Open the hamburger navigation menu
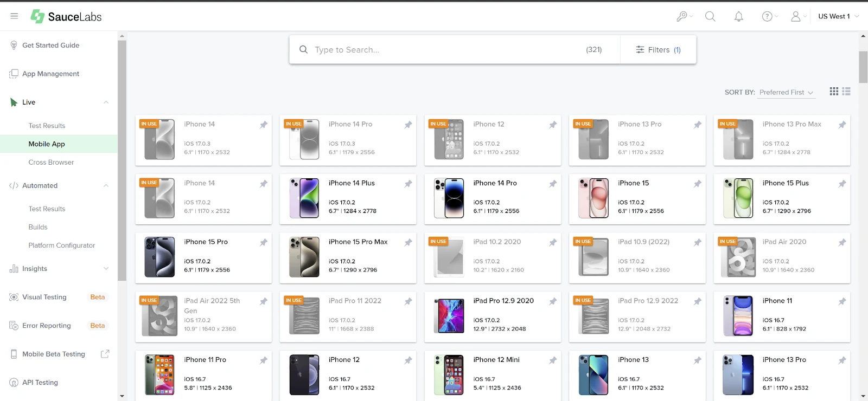 (14, 16)
